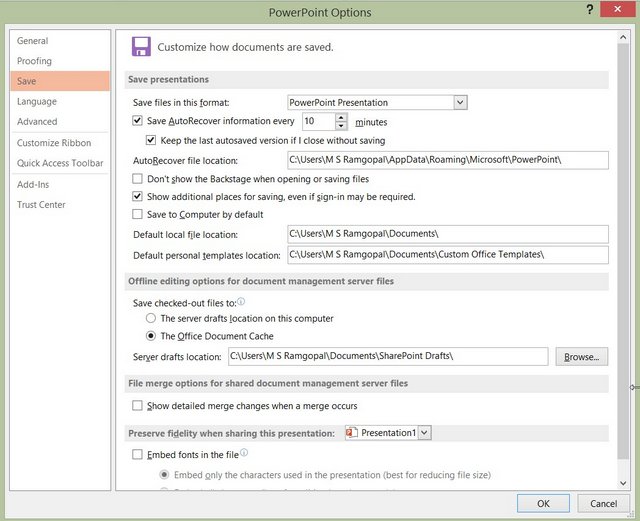
Task: Enable Don't show the Backstage checkbox
Action: coord(138,179)
